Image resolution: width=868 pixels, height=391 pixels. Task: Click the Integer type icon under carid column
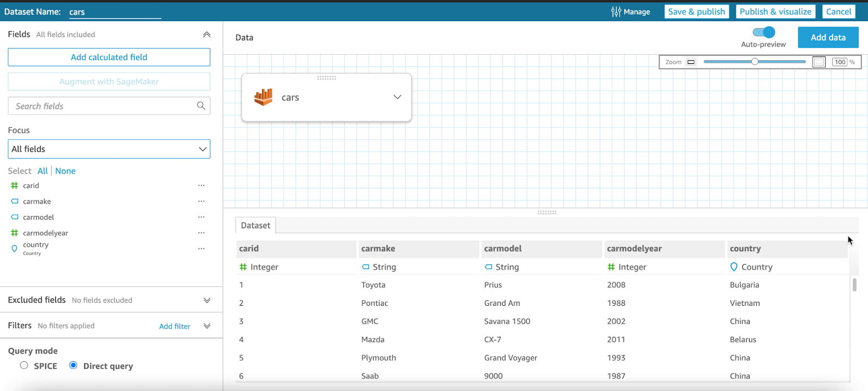click(243, 267)
